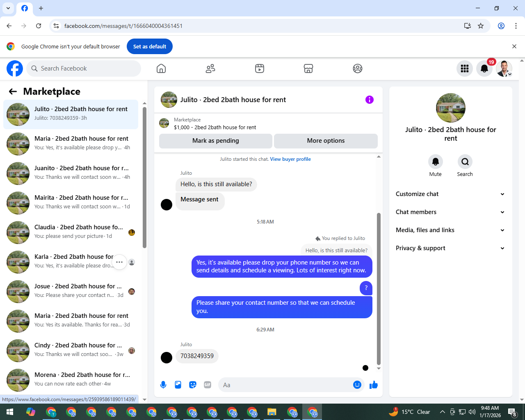The image size is (525, 420).
Task: Click the Chrome address bar URL
Action: click(123, 26)
